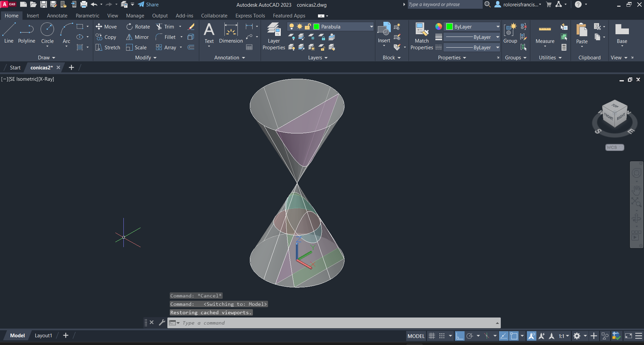This screenshot has height=345, width=644.
Task: Click the green Parabula layer color swatch
Action: [x=316, y=27]
